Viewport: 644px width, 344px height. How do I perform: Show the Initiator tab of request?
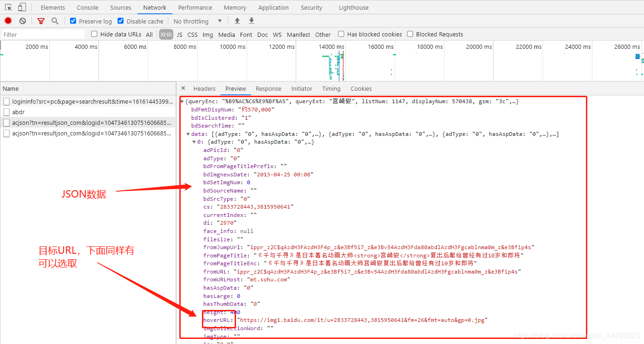301,88
